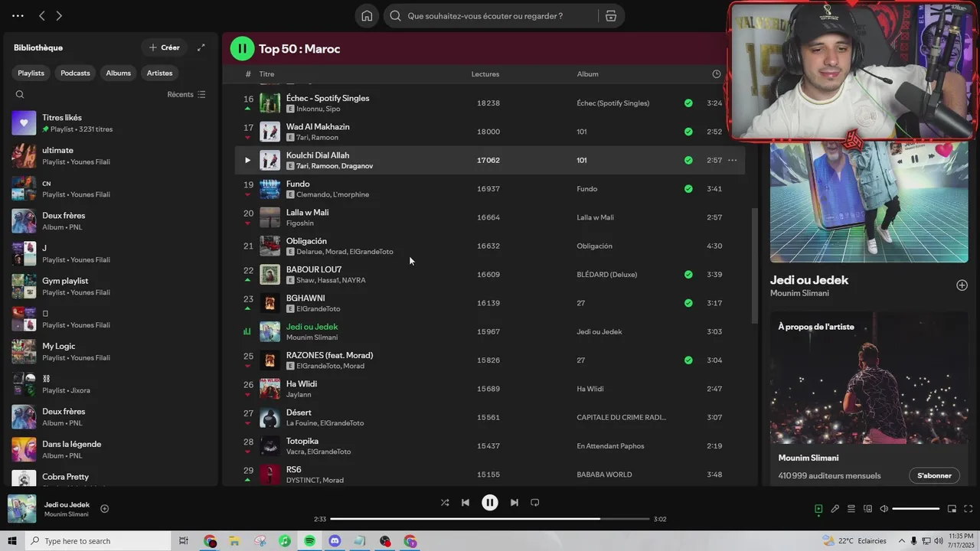Search within the library using magnifier
The image size is (980, 551).
[20, 95]
